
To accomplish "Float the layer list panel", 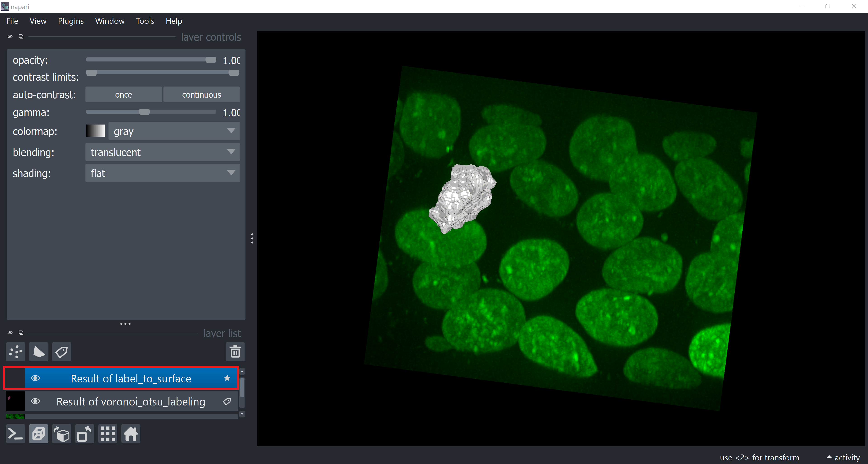I will pos(21,333).
